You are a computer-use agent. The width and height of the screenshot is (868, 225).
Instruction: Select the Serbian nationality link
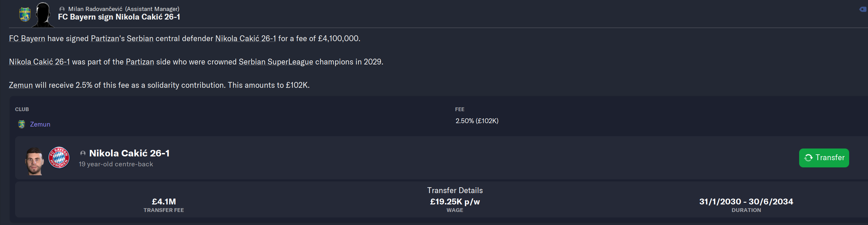point(140,38)
